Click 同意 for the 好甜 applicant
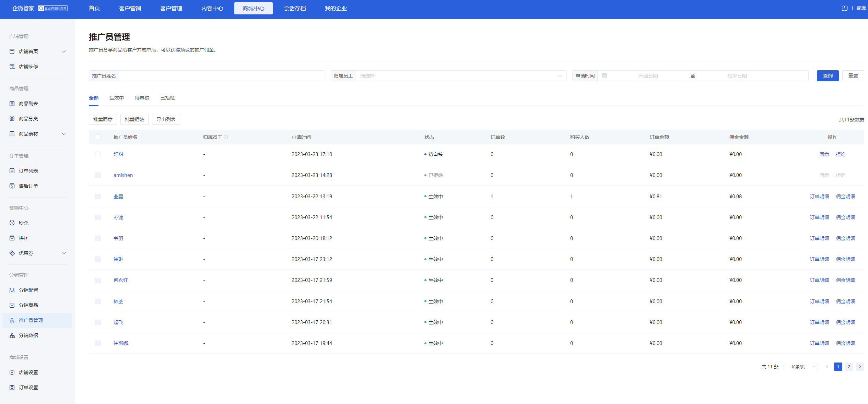The height and width of the screenshot is (404, 868). tap(824, 154)
